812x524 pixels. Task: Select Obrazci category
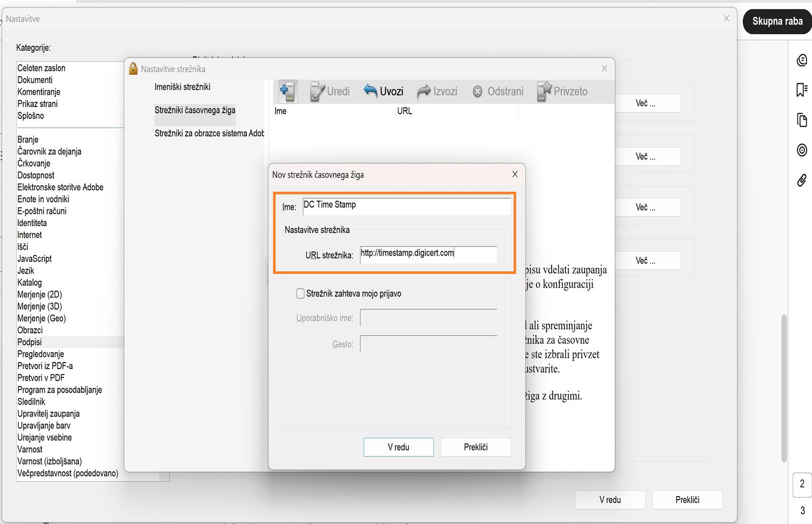coord(30,330)
